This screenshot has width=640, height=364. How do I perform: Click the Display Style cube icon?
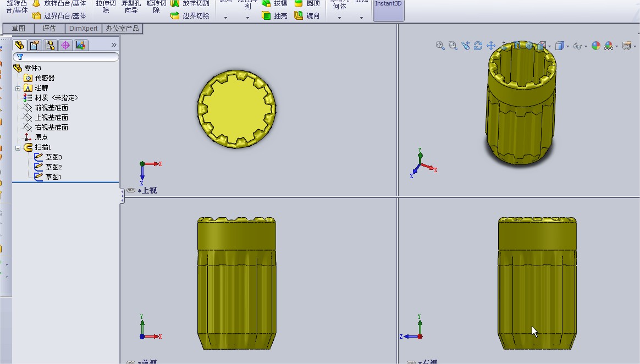pos(560,46)
